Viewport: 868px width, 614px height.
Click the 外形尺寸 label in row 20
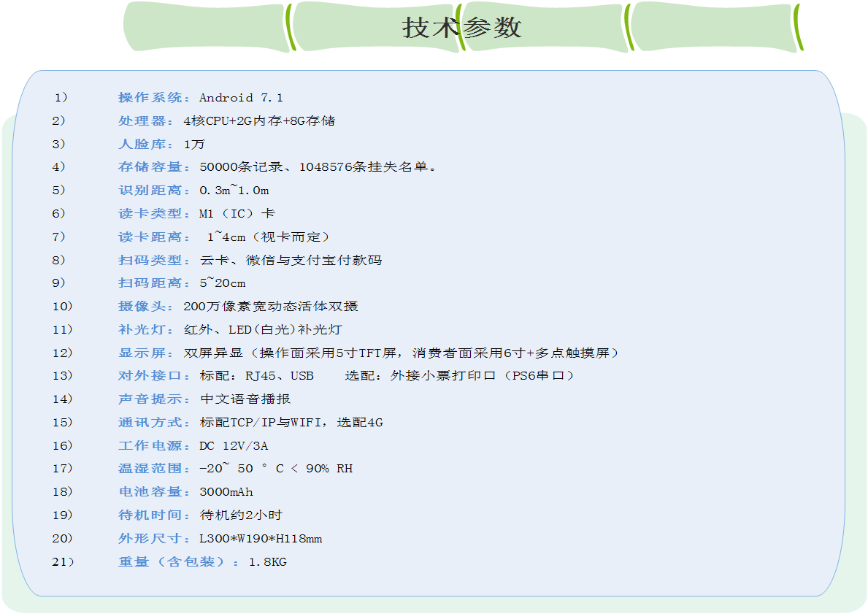[150, 538]
